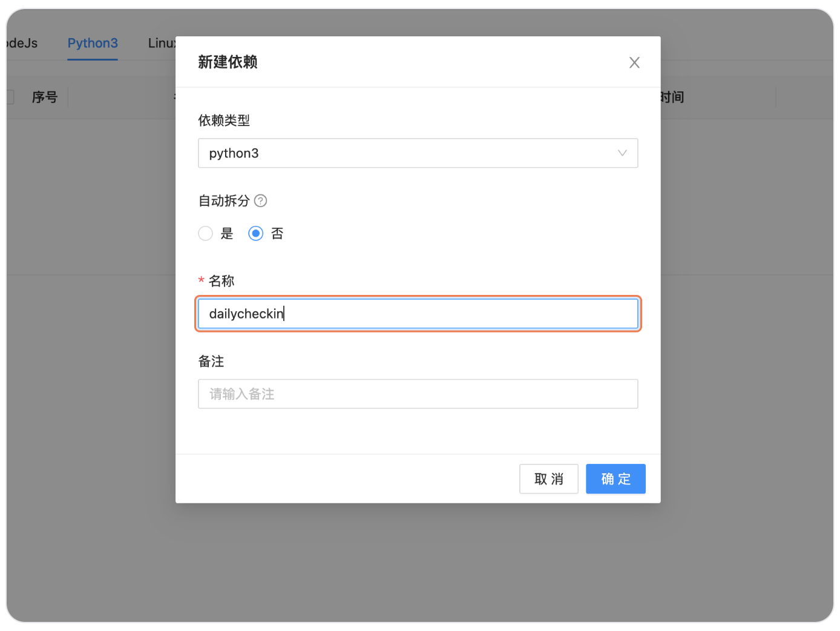The width and height of the screenshot is (840, 631).
Task: Switch to the Python3 tab
Action: [x=93, y=43]
